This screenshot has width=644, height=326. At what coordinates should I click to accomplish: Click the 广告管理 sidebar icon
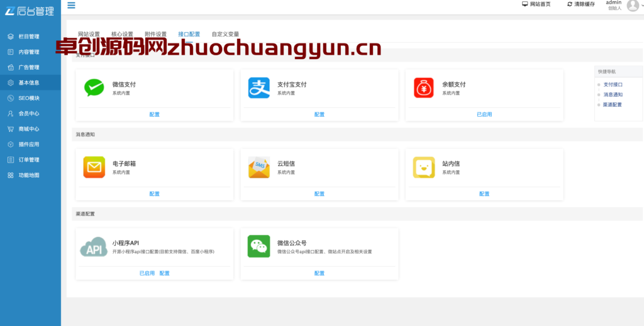click(11, 67)
